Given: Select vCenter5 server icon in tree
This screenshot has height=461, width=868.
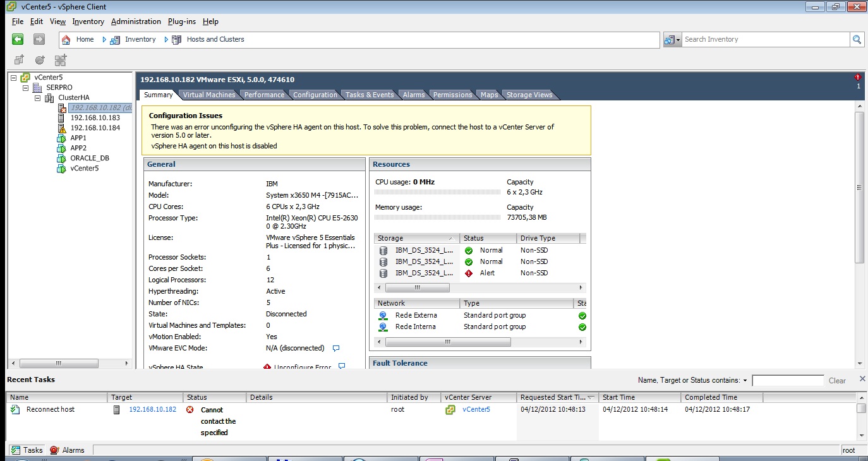Looking at the screenshot, I should pos(25,77).
